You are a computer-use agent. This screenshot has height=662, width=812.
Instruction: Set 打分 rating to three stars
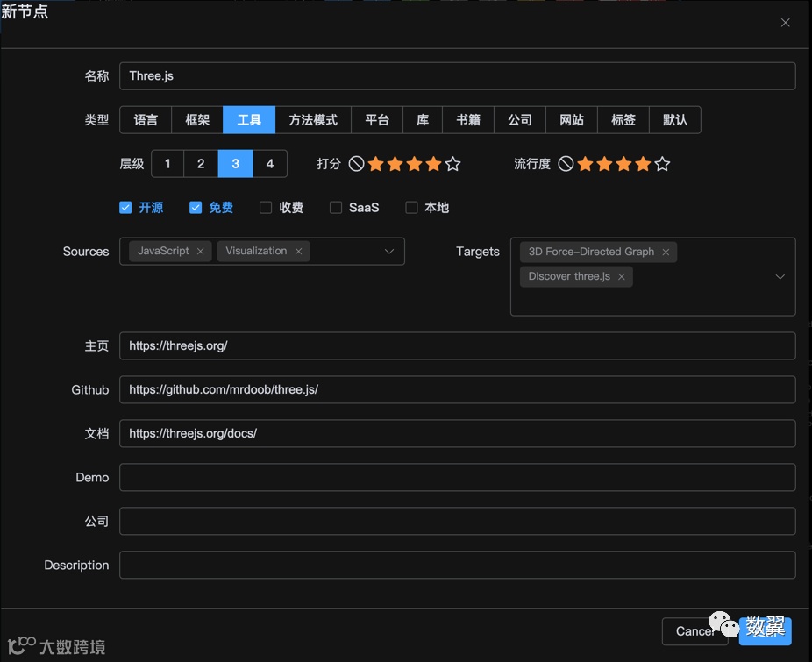coord(414,164)
